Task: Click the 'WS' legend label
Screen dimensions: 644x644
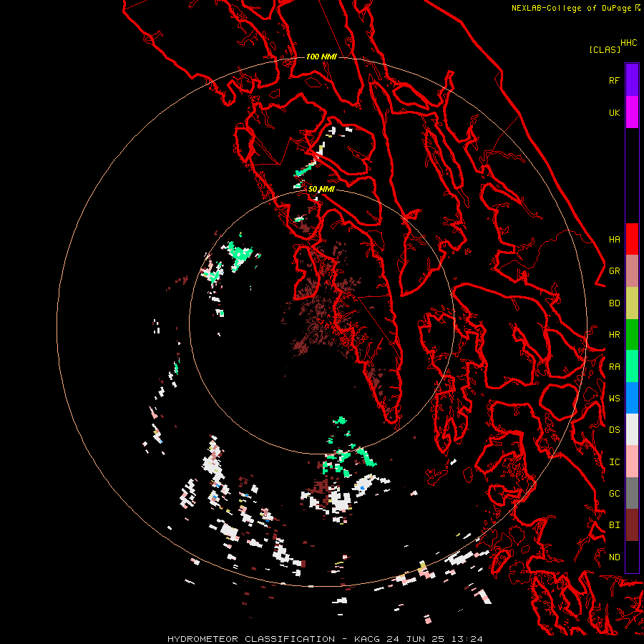Action: point(614,399)
